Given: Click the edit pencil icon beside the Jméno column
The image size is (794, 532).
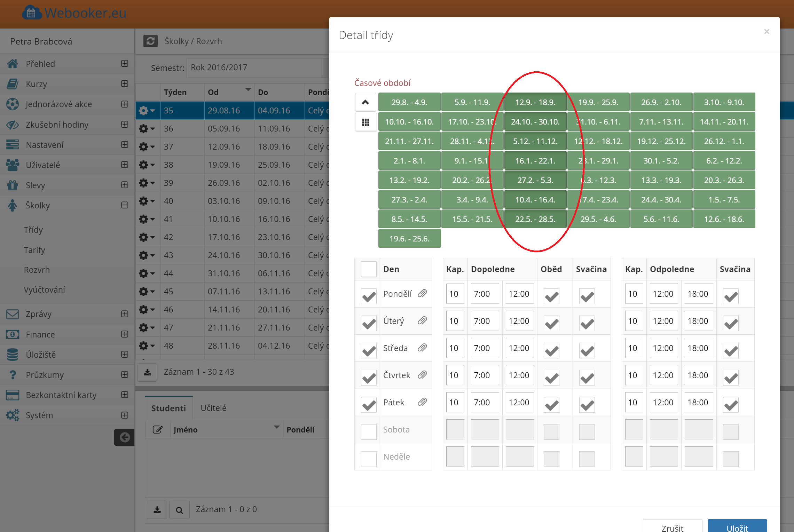Looking at the screenshot, I should 158,430.
